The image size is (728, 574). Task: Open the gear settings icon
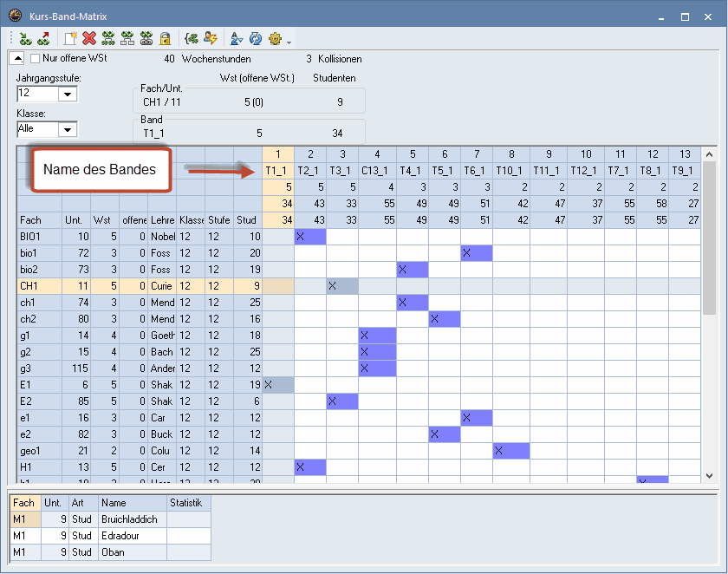tap(276, 38)
